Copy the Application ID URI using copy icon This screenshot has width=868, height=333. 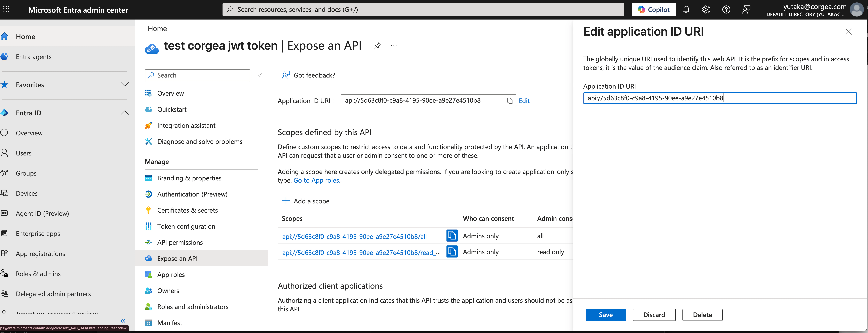(x=509, y=100)
